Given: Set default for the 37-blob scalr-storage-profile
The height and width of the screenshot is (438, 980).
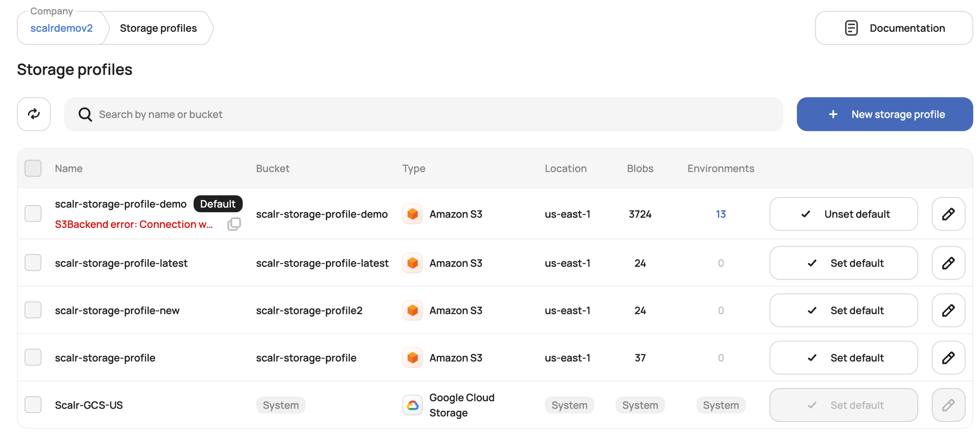Looking at the screenshot, I should (x=843, y=358).
